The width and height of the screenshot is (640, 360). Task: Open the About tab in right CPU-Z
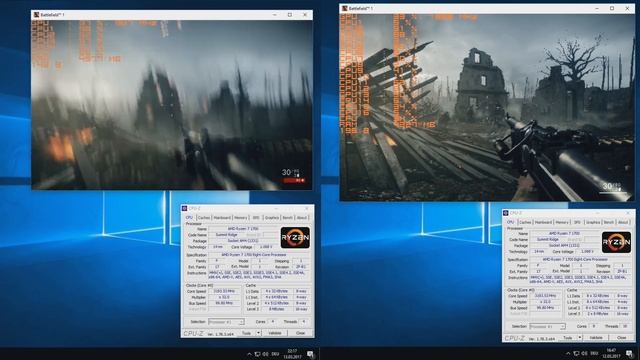point(623,222)
